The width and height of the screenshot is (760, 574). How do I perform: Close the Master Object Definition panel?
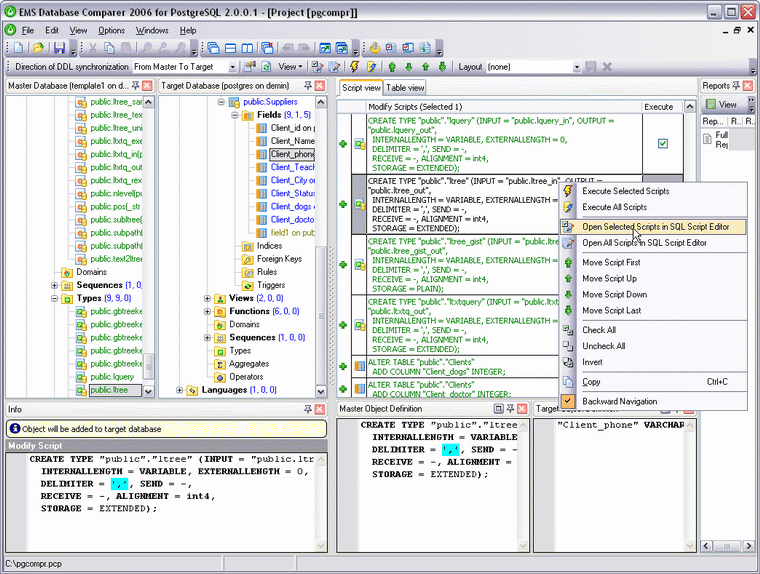(x=522, y=409)
